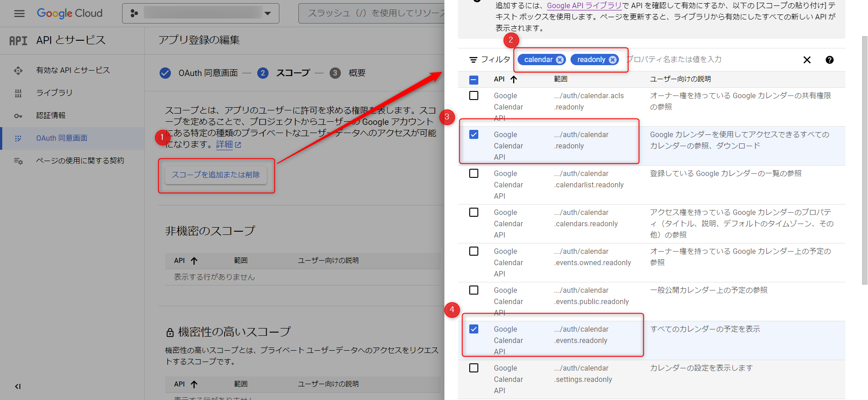The image size is (868, 400).
Task: Uncheck the calendar.events.readonly scope checkbox
Action: [x=474, y=329]
